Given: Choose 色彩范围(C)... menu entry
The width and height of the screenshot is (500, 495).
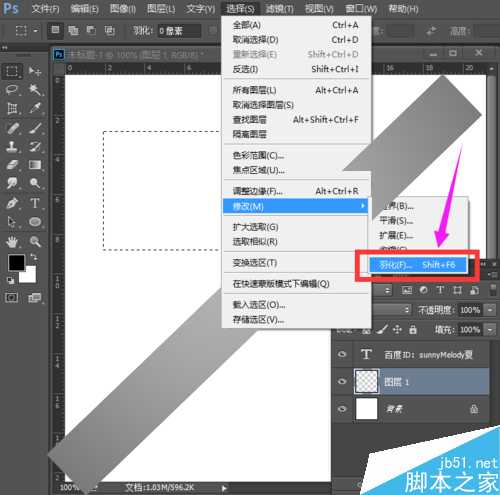Looking at the screenshot, I should [x=296, y=155].
